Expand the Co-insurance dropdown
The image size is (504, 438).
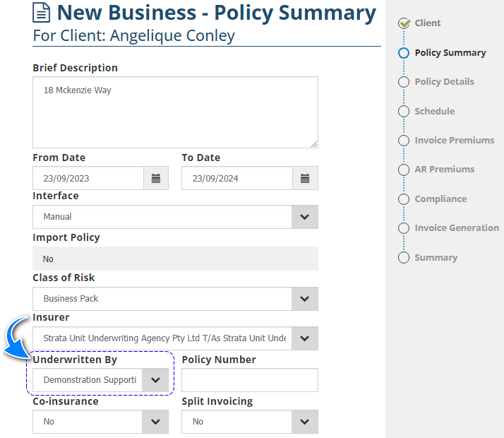point(155,422)
